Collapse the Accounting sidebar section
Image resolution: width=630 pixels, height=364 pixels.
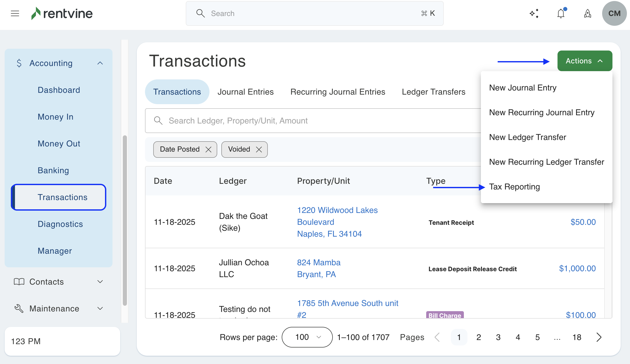coord(100,63)
